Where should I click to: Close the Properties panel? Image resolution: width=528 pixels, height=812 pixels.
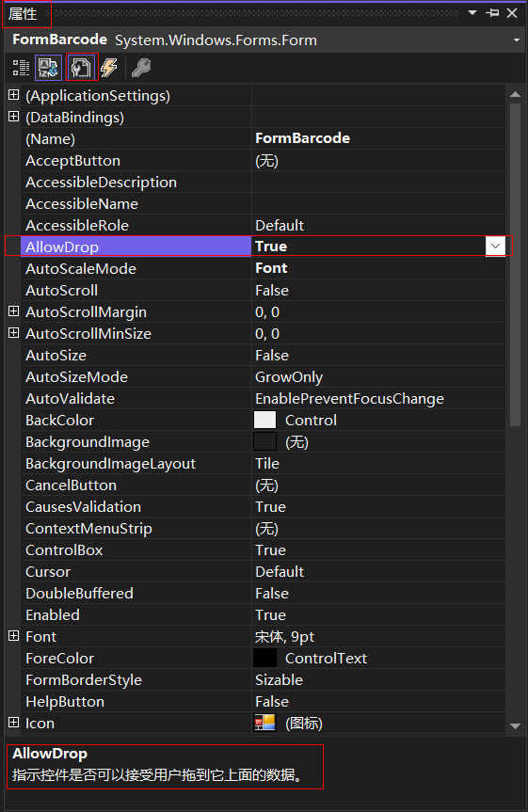pos(512,13)
